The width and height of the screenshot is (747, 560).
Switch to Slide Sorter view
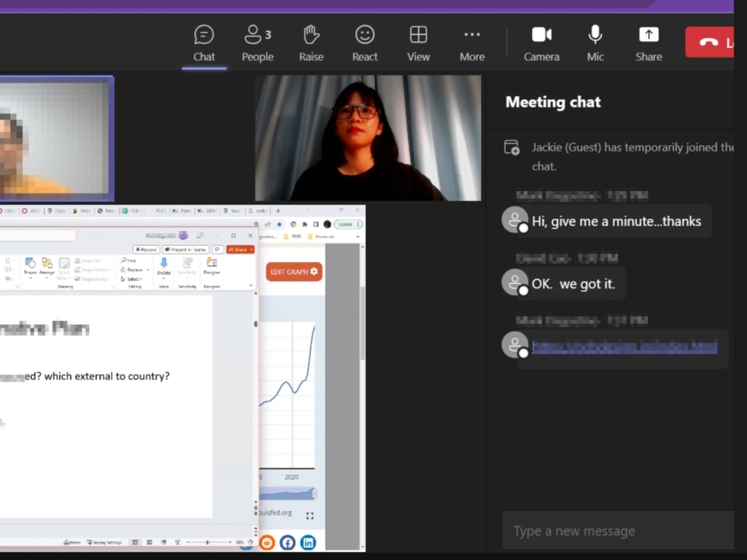149,542
